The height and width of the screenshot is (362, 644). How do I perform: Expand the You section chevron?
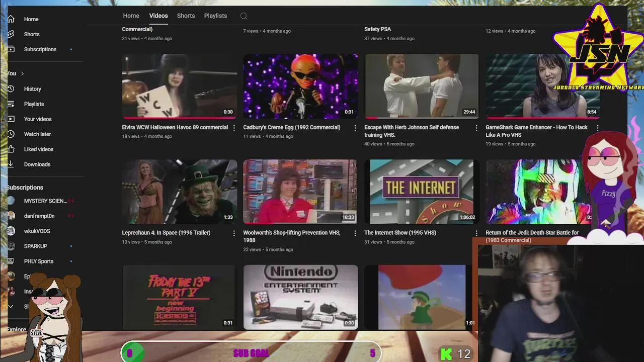(x=22, y=73)
